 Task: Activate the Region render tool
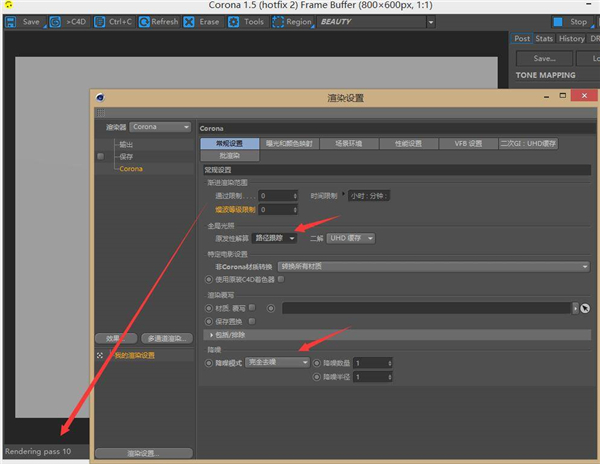[x=292, y=21]
